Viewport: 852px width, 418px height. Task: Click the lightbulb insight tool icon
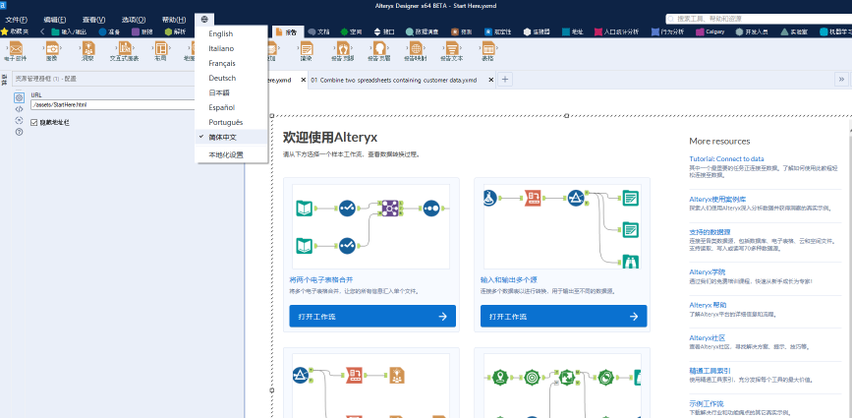click(88, 48)
